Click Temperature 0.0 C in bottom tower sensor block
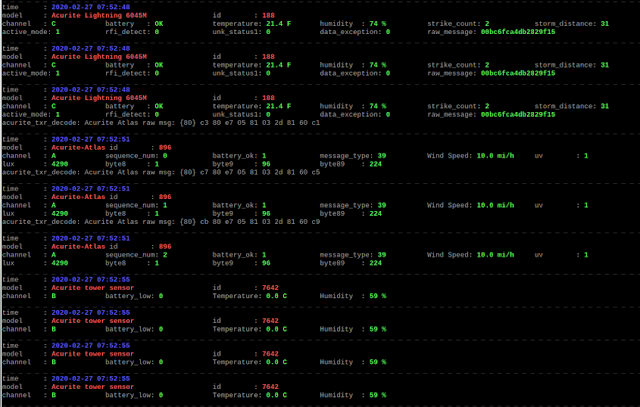The image size is (640, 407). 276,395
